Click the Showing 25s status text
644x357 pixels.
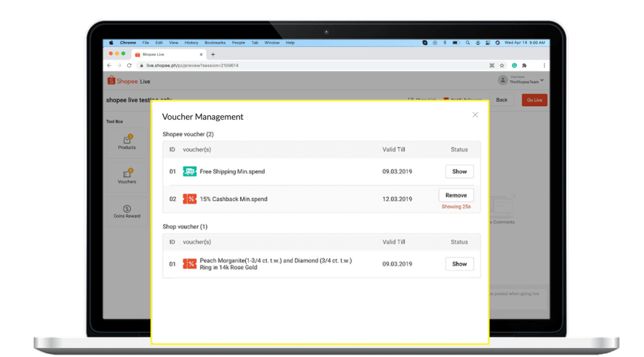(456, 207)
